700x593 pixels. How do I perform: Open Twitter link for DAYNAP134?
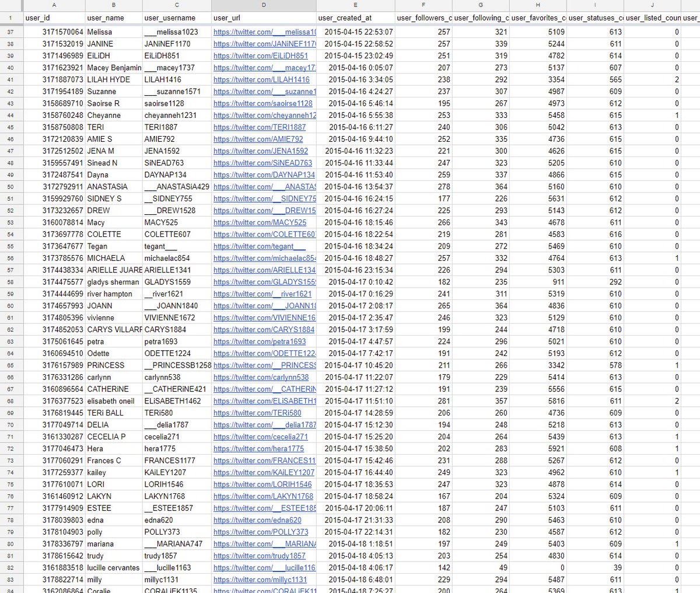[264, 175]
